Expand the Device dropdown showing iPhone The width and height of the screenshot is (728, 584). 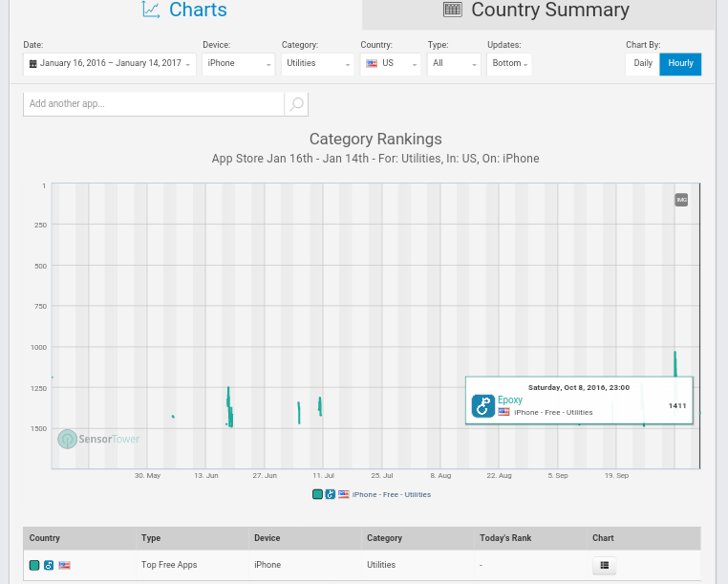tap(238, 64)
